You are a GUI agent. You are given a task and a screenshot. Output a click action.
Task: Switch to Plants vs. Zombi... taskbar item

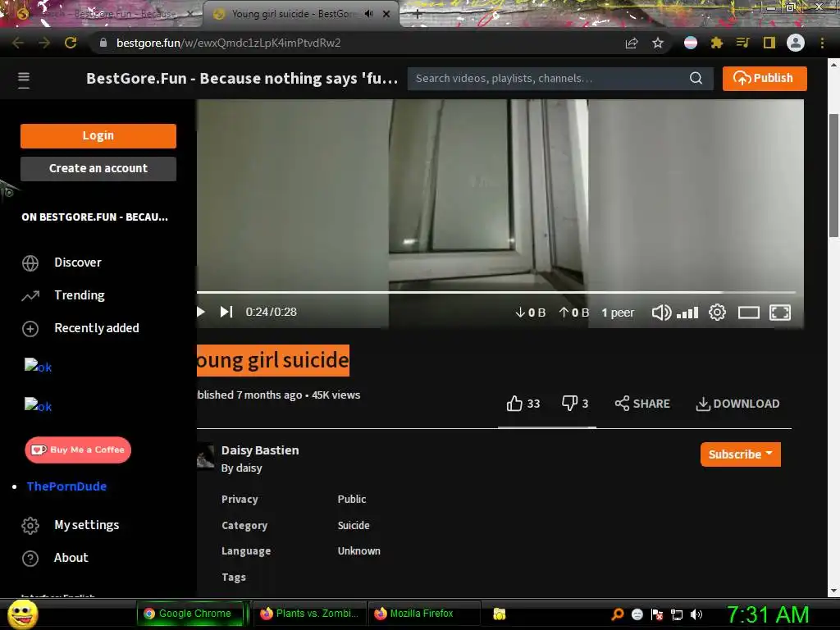(309, 614)
